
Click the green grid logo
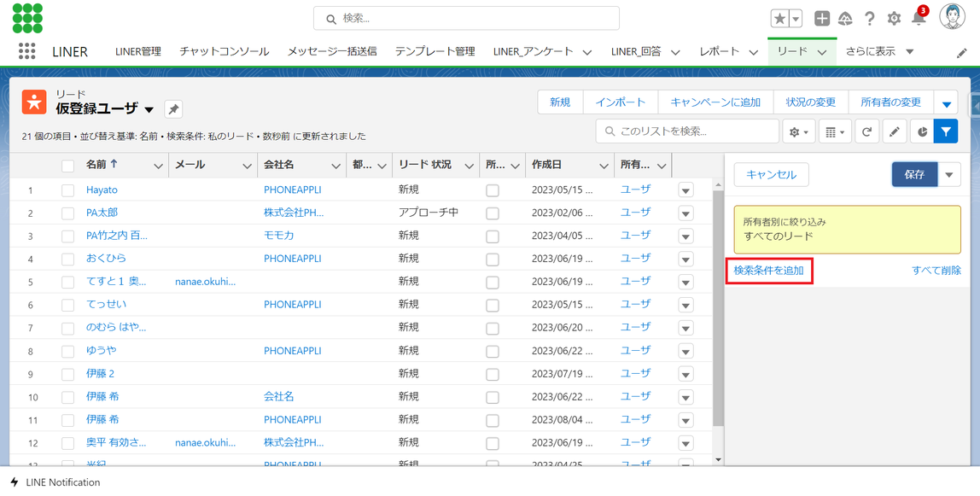pyautogui.click(x=27, y=18)
